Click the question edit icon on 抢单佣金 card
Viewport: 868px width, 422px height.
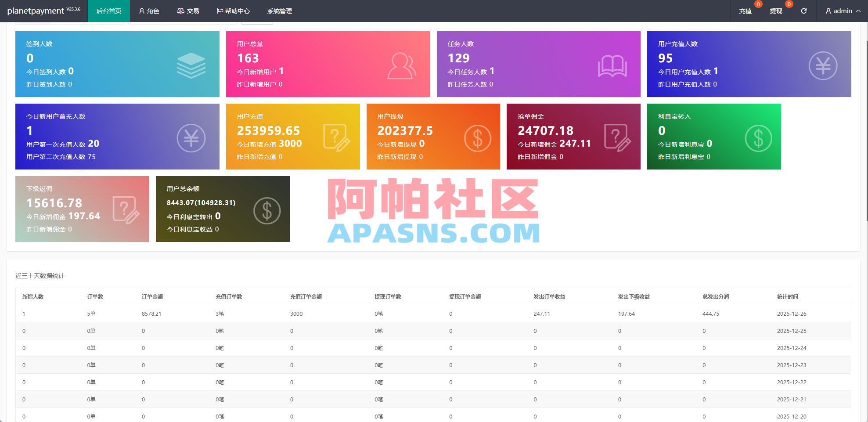pos(617,138)
